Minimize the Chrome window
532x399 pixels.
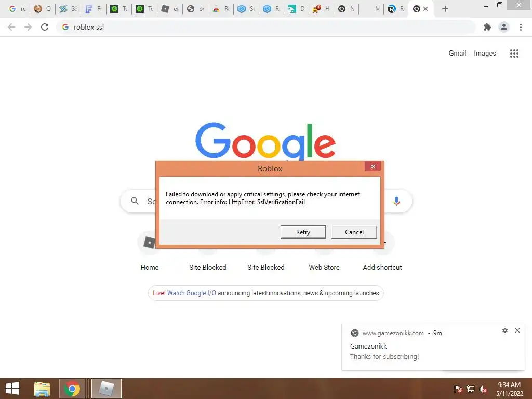[x=486, y=6]
